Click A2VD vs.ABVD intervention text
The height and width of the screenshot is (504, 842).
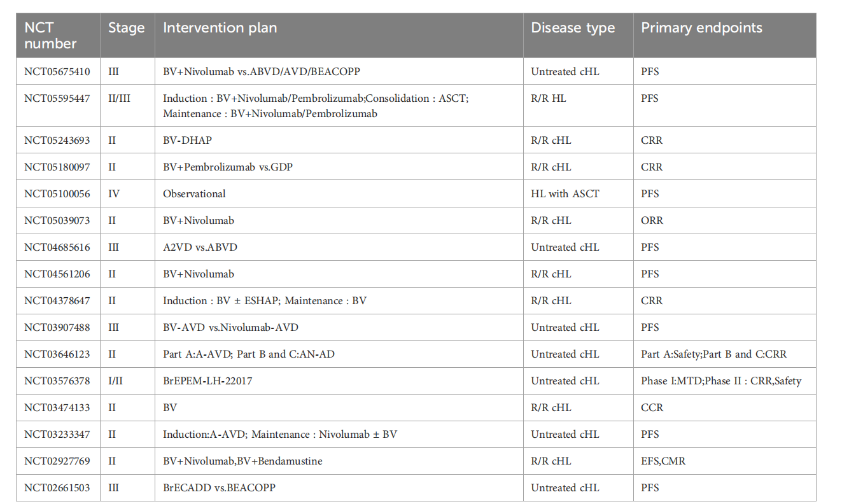pyautogui.click(x=200, y=247)
